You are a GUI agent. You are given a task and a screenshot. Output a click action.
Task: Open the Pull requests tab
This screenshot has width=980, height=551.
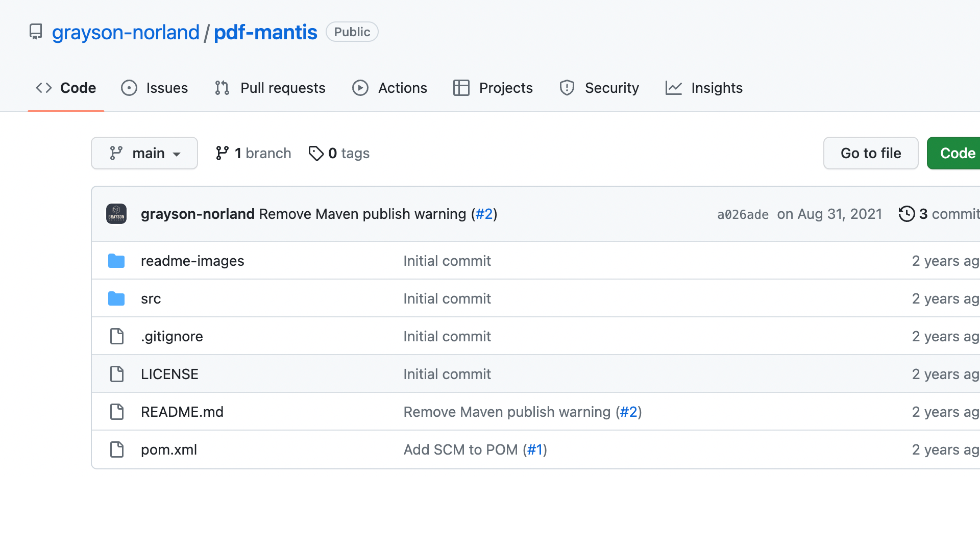click(270, 88)
